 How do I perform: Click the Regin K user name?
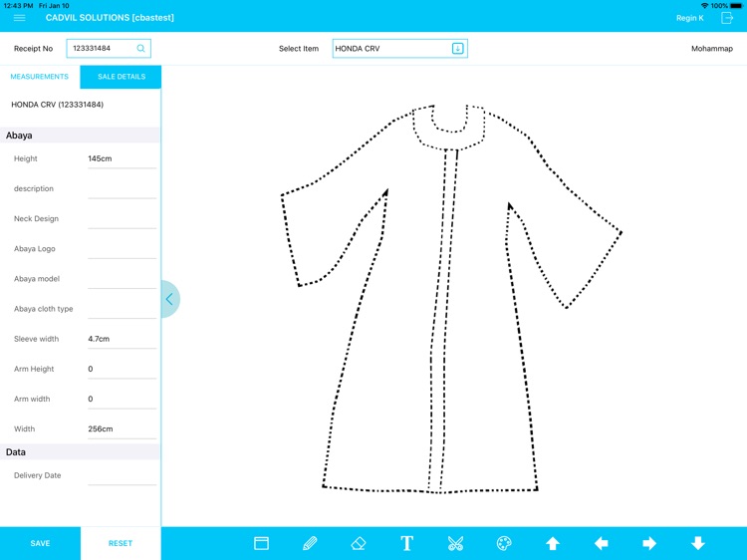[x=689, y=18]
